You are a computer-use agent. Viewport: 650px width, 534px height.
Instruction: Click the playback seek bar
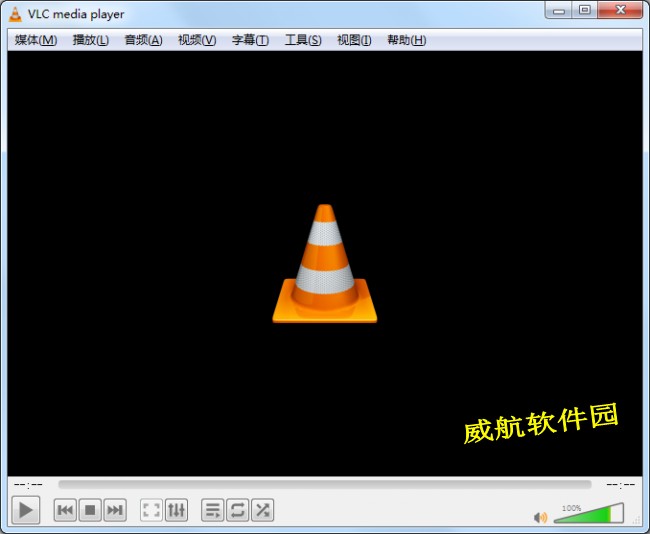tap(325, 484)
